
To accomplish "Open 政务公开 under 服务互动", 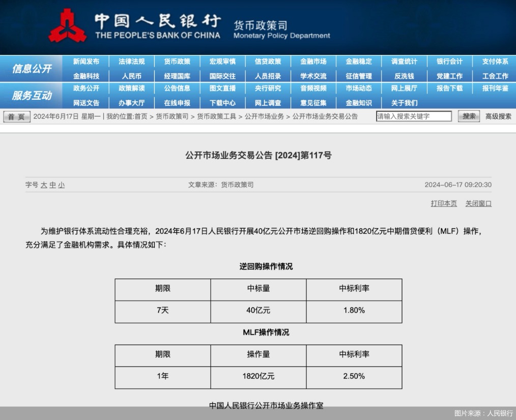I will (86, 88).
